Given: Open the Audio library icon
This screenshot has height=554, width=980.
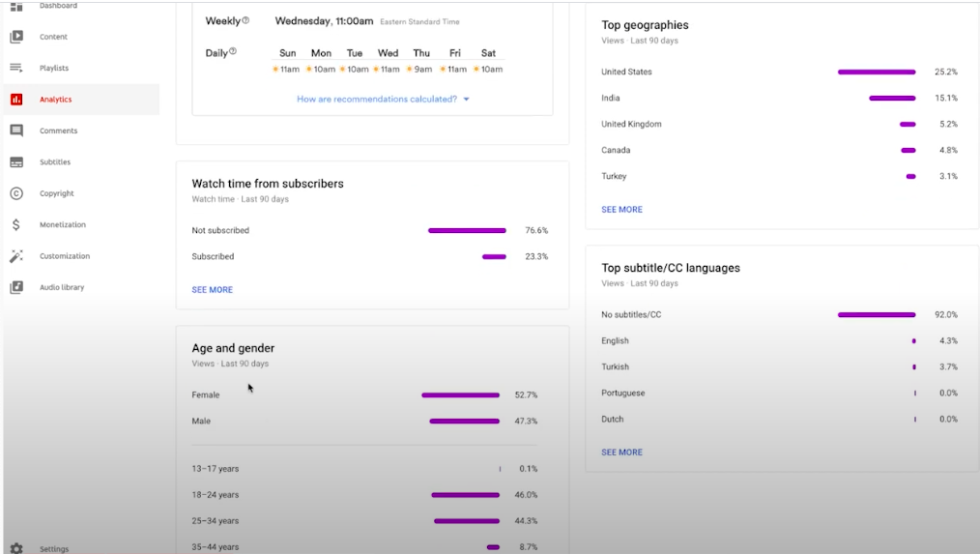Looking at the screenshot, I should click(x=16, y=287).
